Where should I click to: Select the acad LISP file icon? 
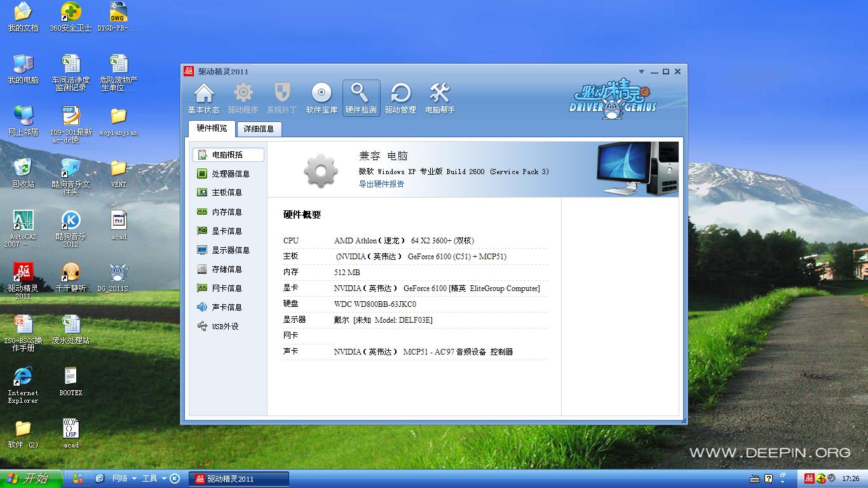click(71, 434)
